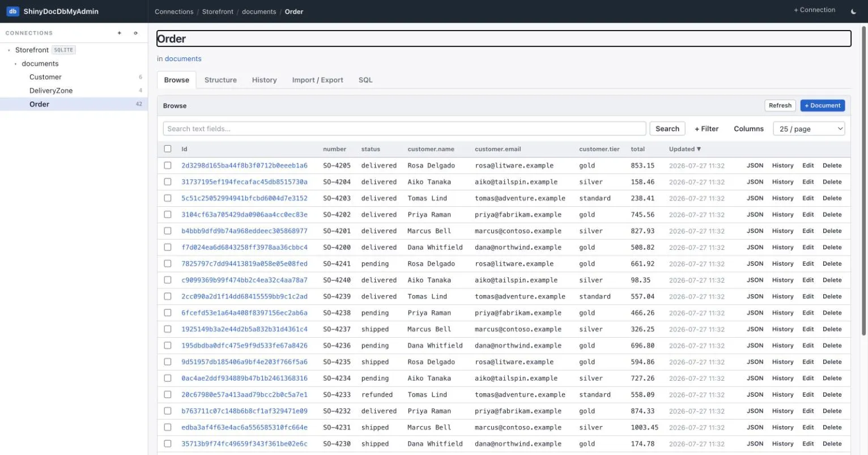This screenshot has width=868, height=455.
Task: Select DeliveryZone collection in sidebar
Action: (x=51, y=91)
